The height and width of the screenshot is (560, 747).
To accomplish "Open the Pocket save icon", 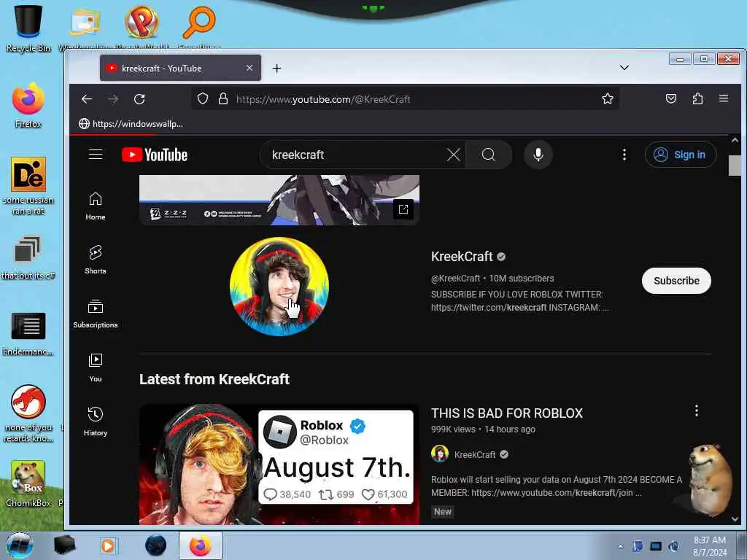I will tap(671, 99).
